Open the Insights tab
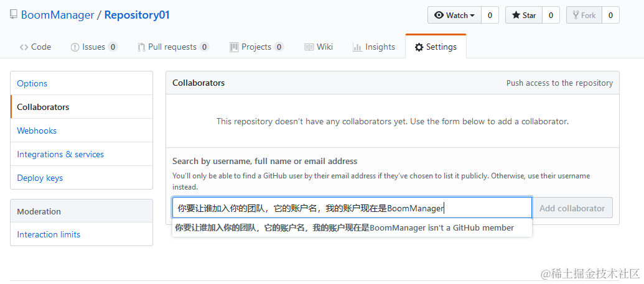Screen dimensions: 644x284 pyautogui.click(x=374, y=47)
